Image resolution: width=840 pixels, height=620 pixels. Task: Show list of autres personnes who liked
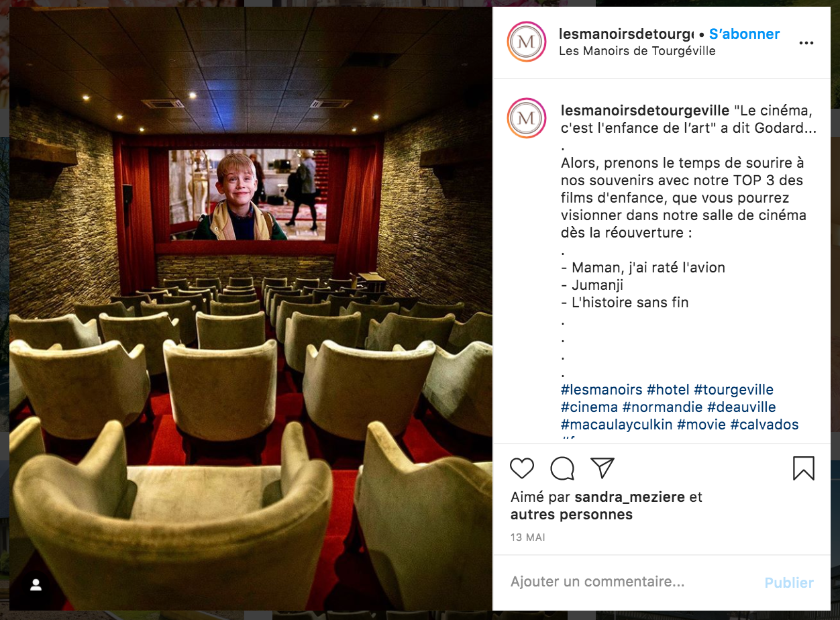click(x=572, y=515)
